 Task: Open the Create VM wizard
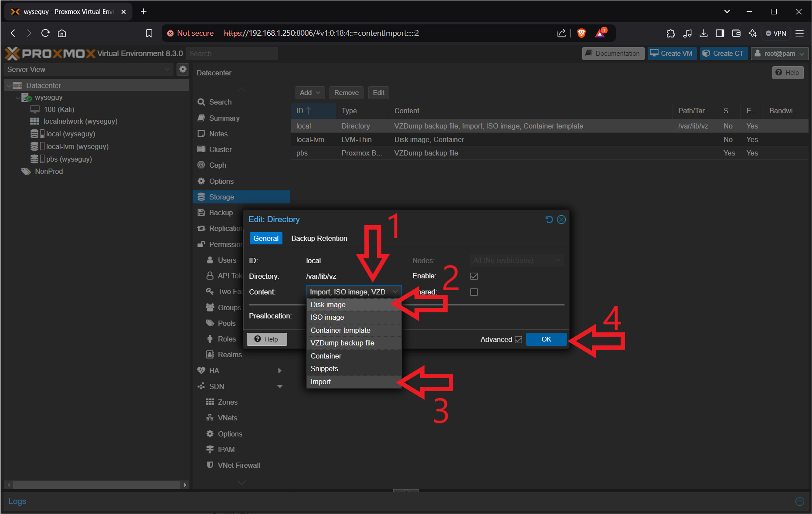[x=672, y=54]
